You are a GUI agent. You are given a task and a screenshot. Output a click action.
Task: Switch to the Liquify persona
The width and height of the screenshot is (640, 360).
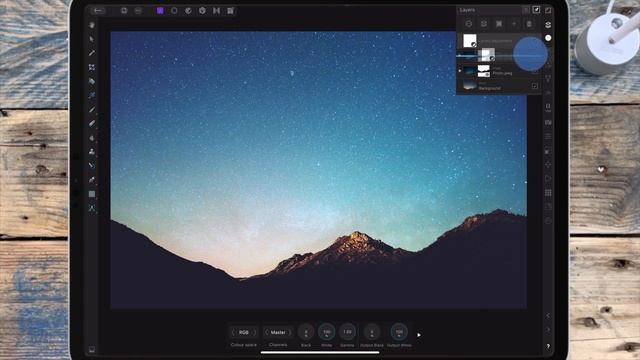[x=188, y=11]
